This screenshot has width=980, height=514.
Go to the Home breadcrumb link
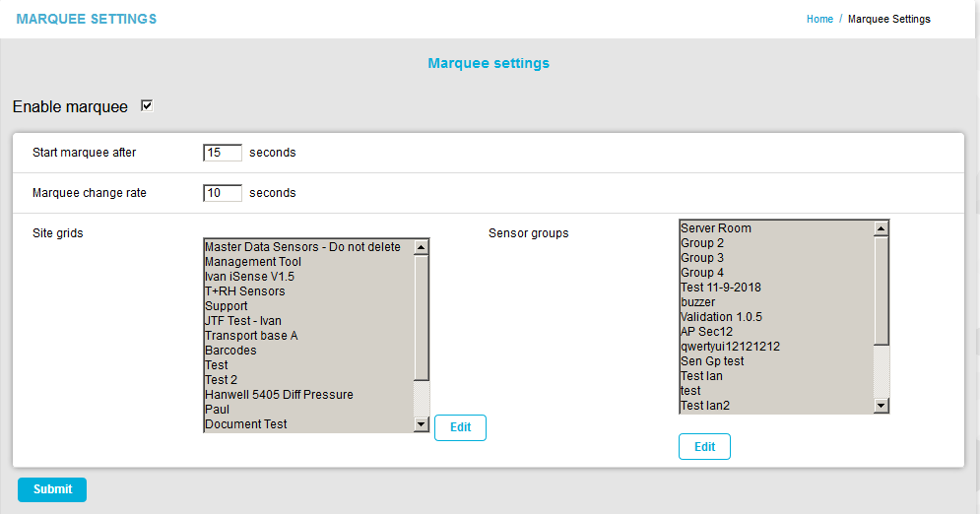[819, 19]
